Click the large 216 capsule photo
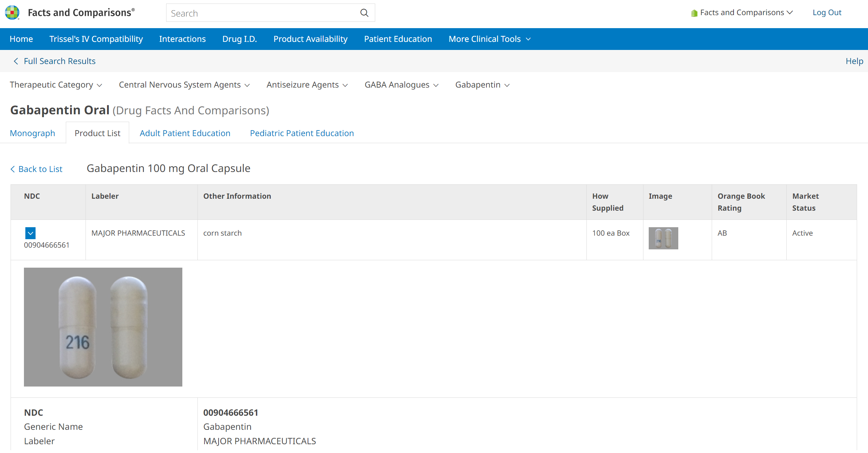Viewport: 868px width, 453px height. coord(103,327)
